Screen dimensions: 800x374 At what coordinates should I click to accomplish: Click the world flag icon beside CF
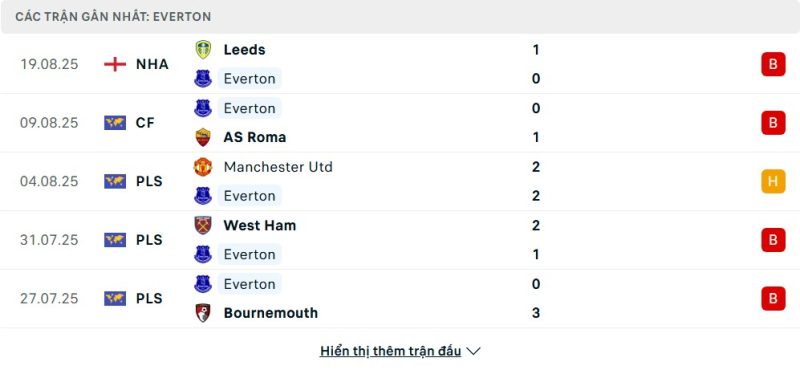pyautogui.click(x=115, y=122)
